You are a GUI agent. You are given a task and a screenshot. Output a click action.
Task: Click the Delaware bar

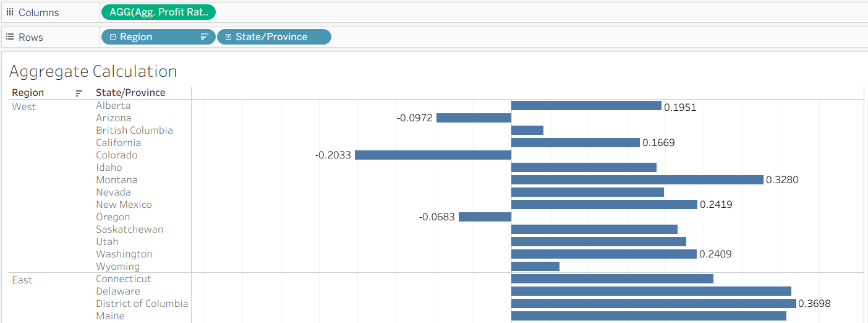click(x=651, y=291)
